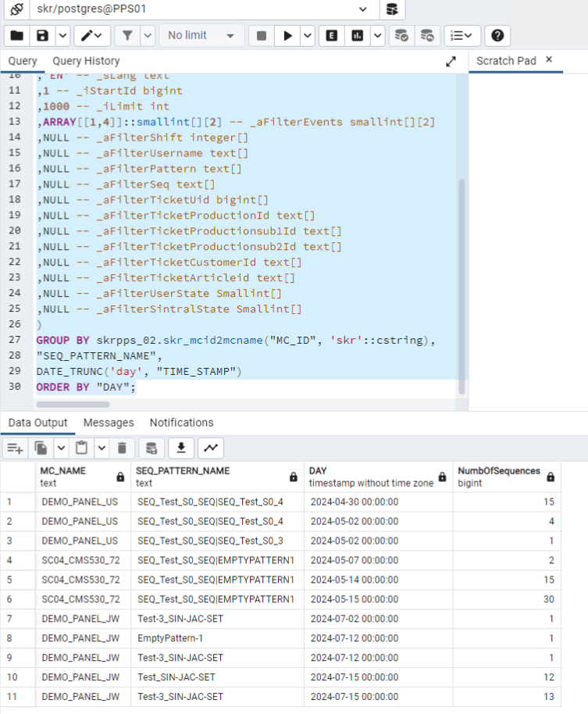Click the NumbOfSequences value 30

click(507, 599)
